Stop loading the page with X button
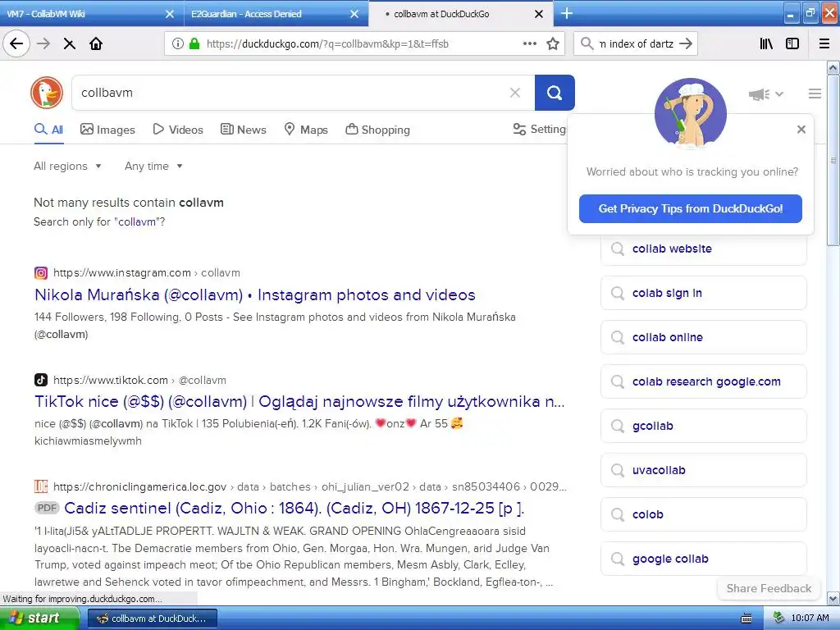Viewport: 840px width, 630px height. pos(70,43)
